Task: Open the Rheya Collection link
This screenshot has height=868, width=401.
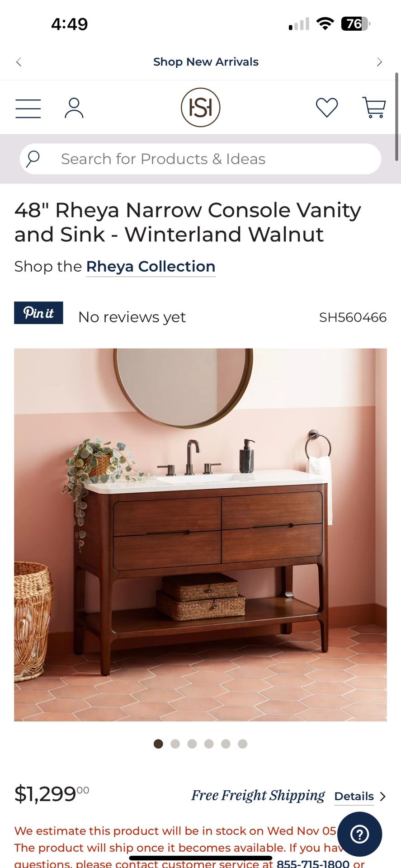Action: click(x=151, y=267)
